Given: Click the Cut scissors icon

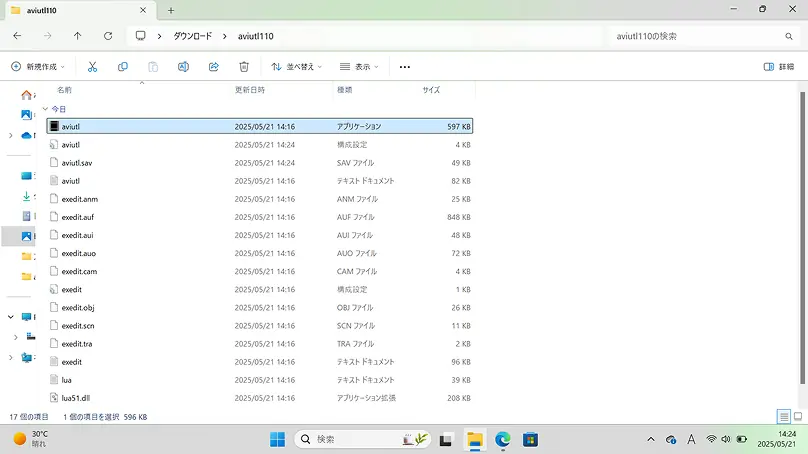Looking at the screenshot, I should tap(92, 67).
